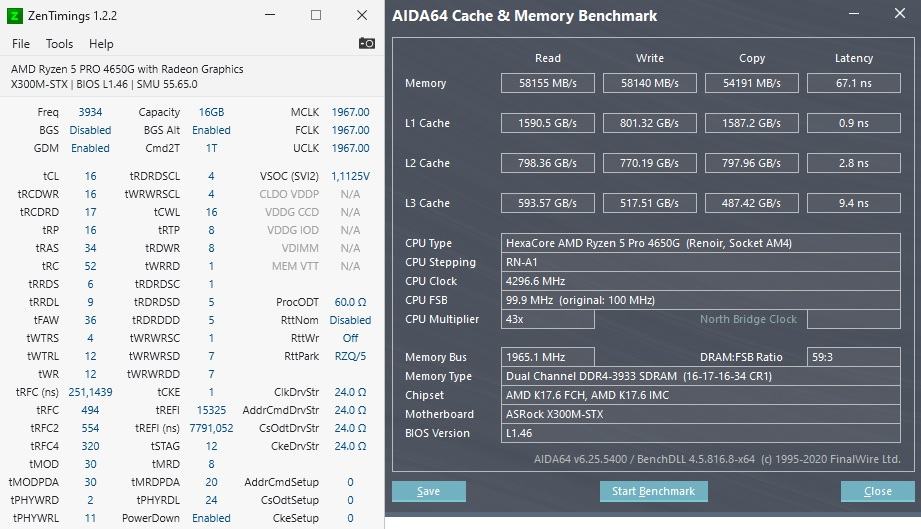Click the UCLK value 1967.00
The image size is (921, 529).
click(x=350, y=148)
